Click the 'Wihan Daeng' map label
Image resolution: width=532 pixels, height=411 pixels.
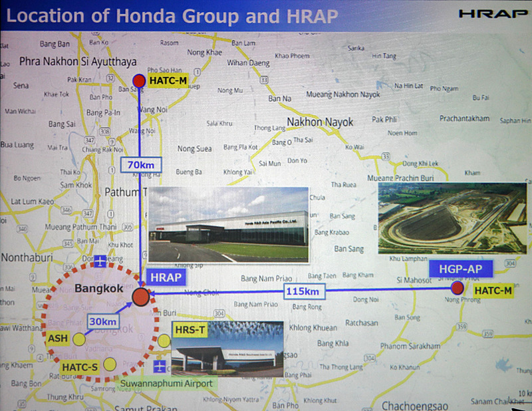pos(248,63)
